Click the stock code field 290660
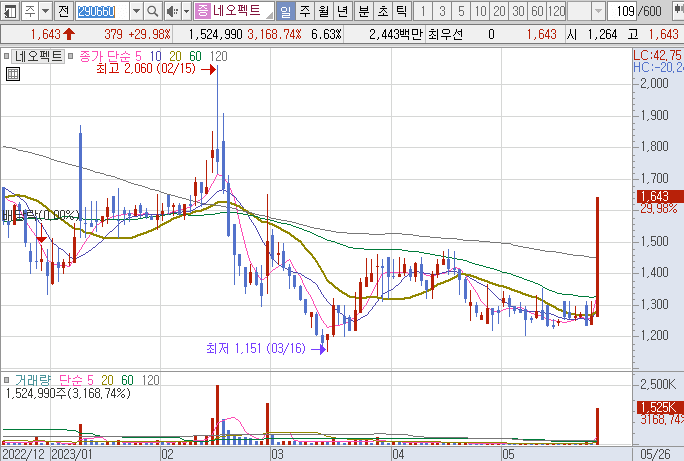684x461 pixels. (102, 11)
